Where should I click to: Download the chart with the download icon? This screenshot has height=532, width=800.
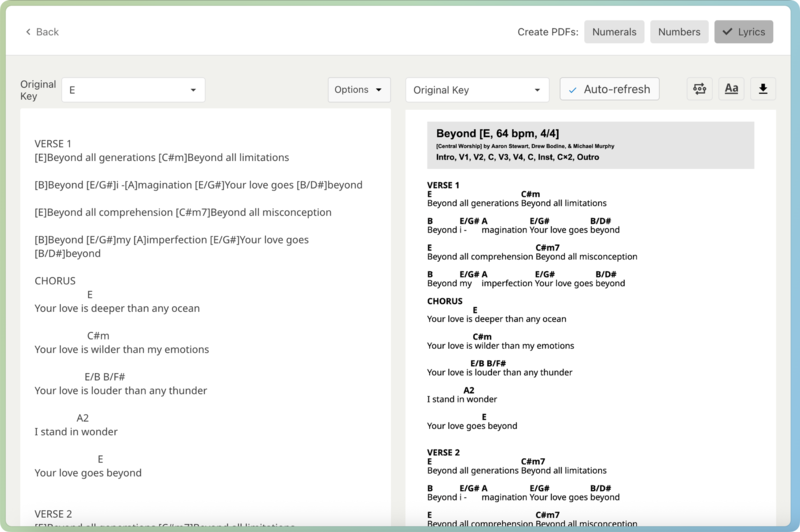click(763, 89)
